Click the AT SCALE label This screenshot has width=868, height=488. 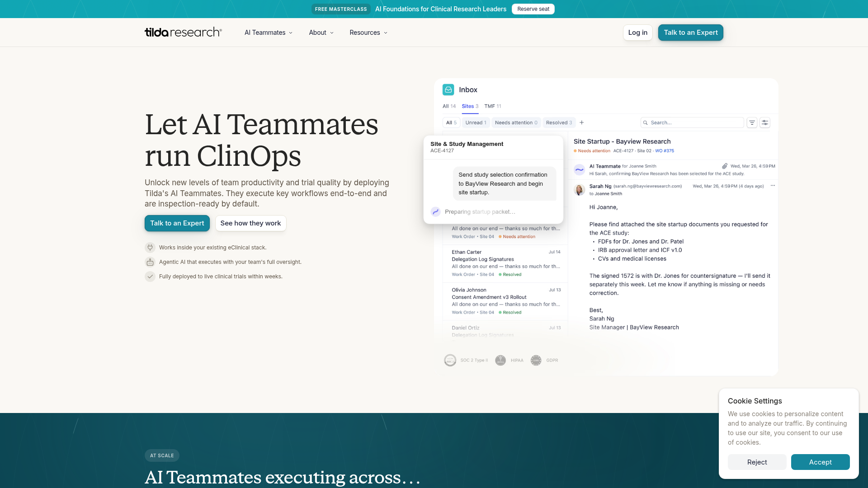pos(162,455)
